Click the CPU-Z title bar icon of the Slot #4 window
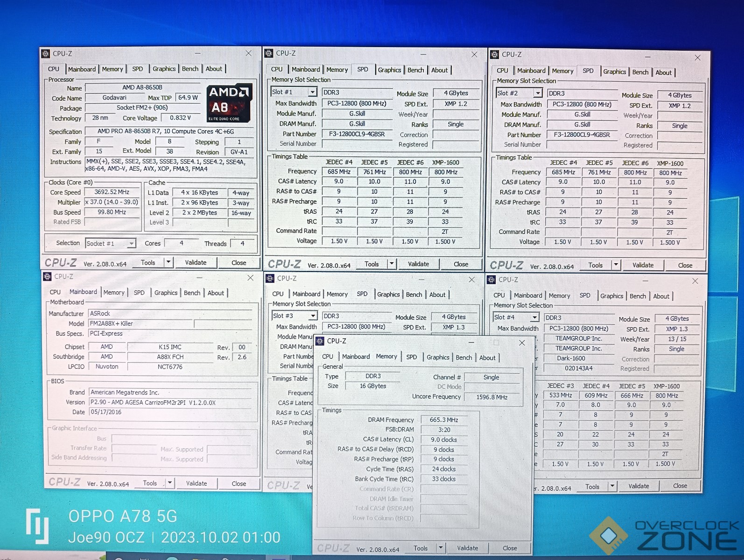Screen dimensions: 744x560 (x=491, y=280)
